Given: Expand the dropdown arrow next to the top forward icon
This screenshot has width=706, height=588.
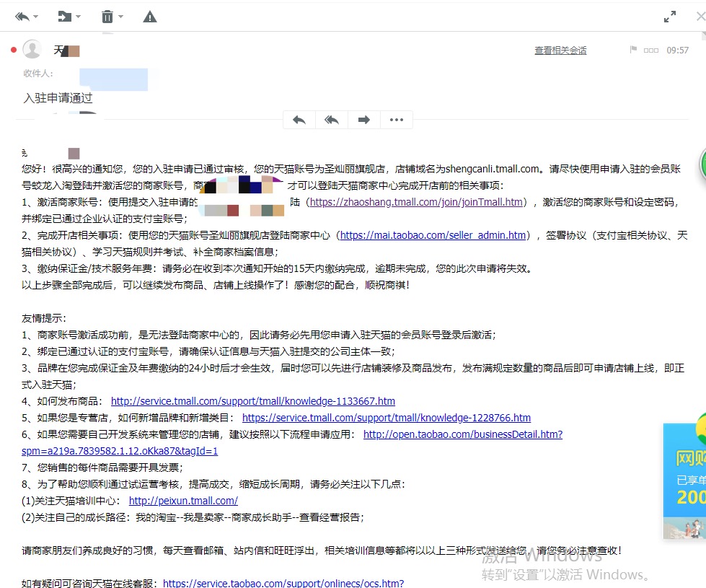Looking at the screenshot, I should (79, 17).
